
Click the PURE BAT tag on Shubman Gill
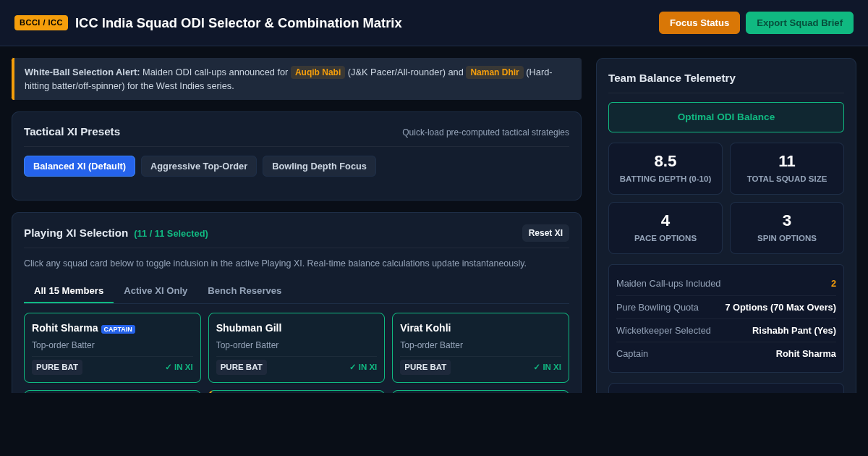(x=242, y=367)
